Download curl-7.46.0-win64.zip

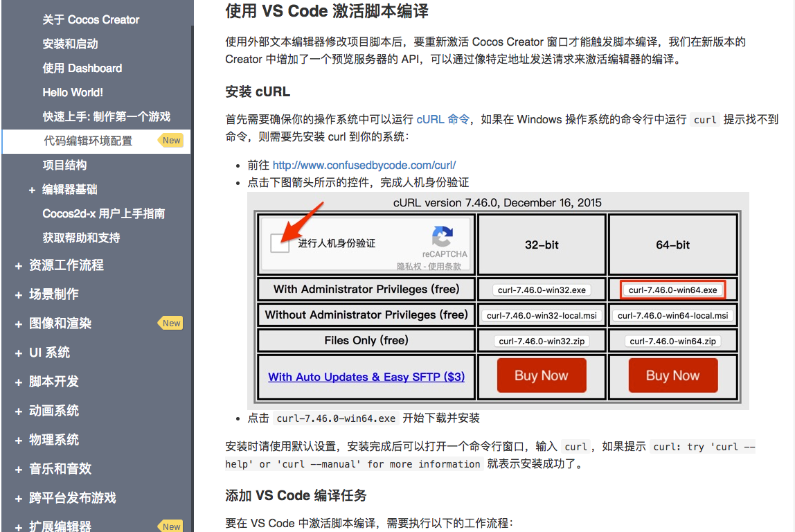click(673, 342)
